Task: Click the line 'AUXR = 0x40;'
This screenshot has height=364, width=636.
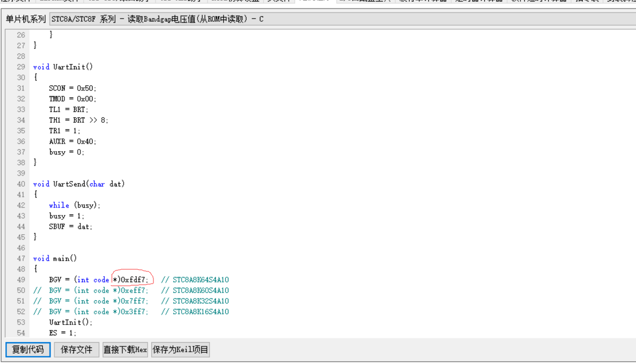Action: (72, 142)
